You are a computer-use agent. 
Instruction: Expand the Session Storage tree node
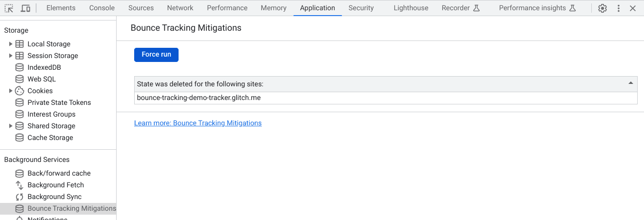[x=11, y=56]
